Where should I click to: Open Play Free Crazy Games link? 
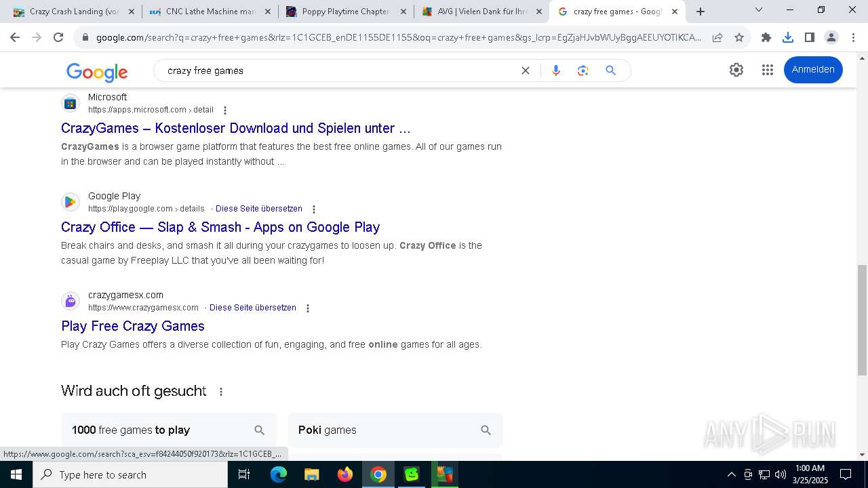coord(133,326)
